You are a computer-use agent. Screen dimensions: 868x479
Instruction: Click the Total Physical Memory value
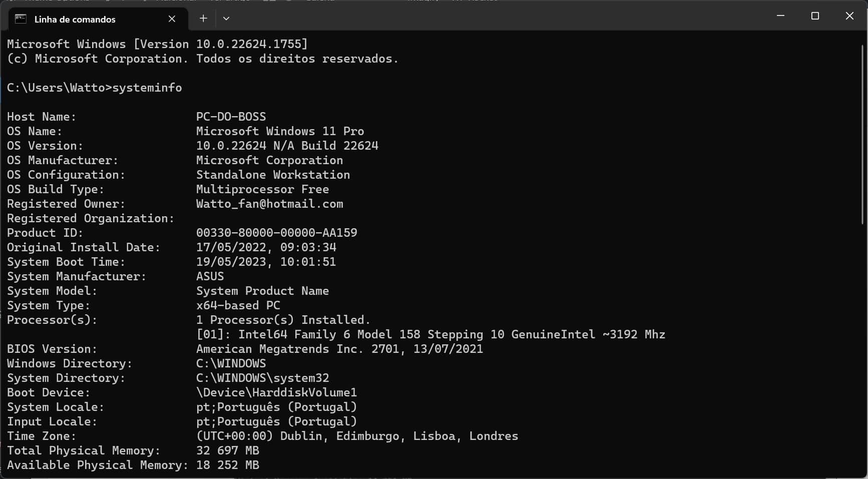tap(227, 450)
